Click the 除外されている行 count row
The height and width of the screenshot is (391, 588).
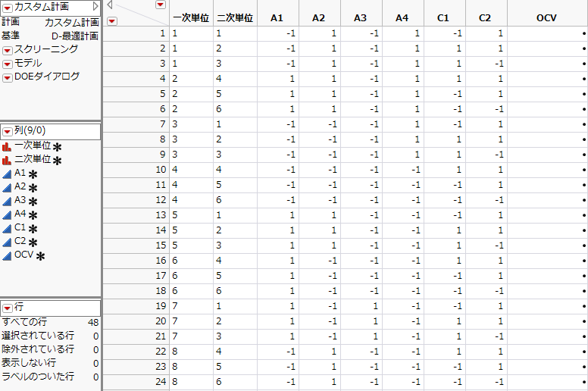coord(50,349)
